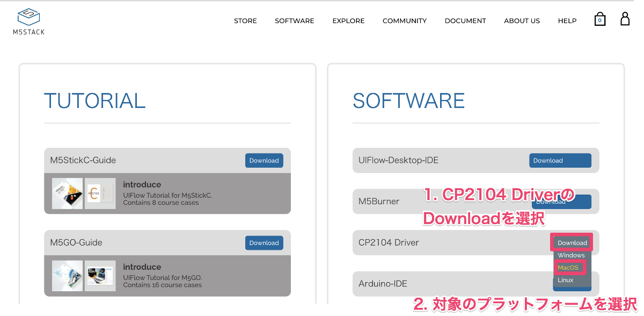
Task: Download the M5GO-Guide tutorial
Action: pyautogui.click(x=264, y=242)
